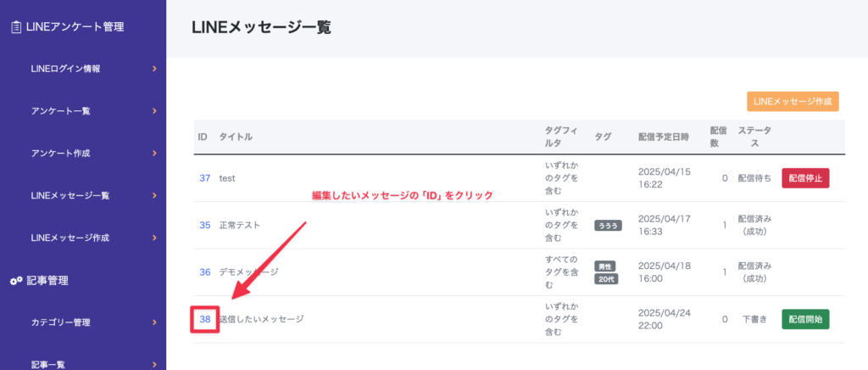Click the green 配信開始 button
The width and height of the screenshot is (868, 370).
(805, 319)
